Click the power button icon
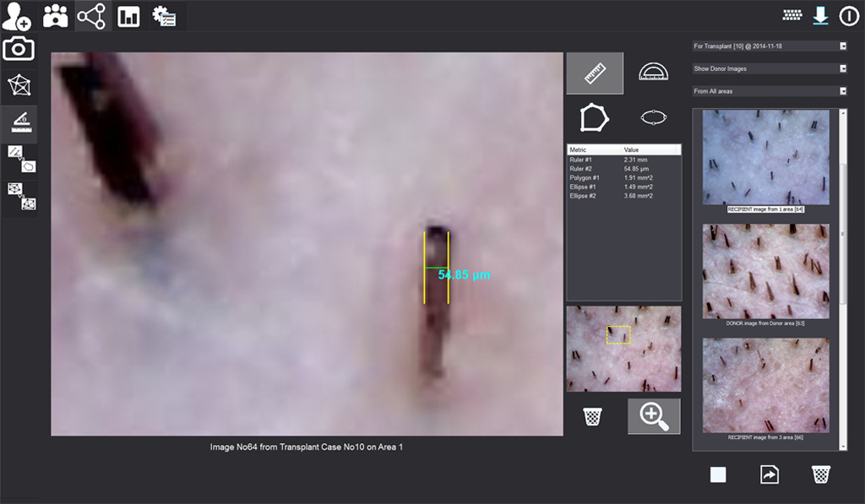Screen dimensions: 865x504 tap(848, 15)
